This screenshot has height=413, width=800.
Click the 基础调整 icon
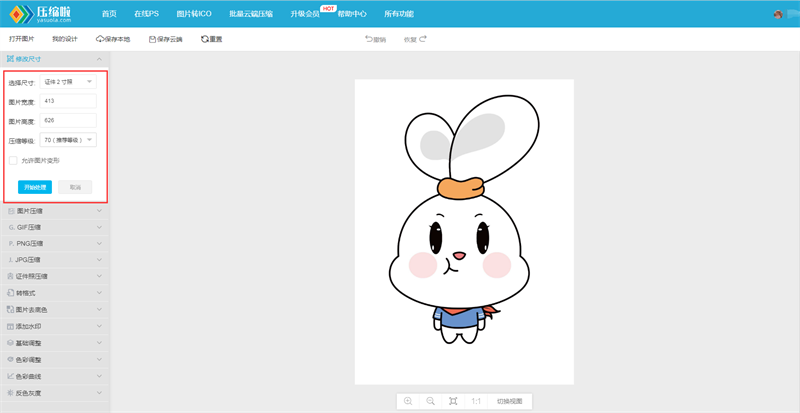(x=10, y=343)
